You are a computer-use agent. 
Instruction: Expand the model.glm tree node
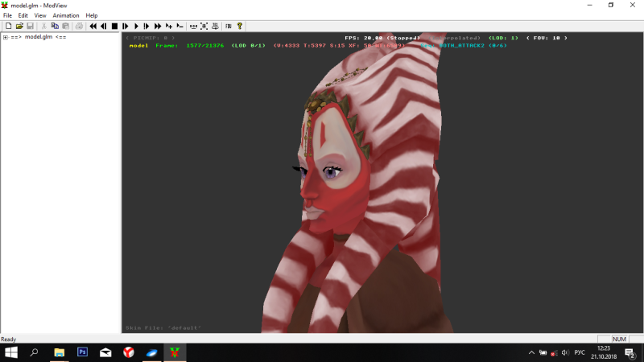tap(6, 37)
